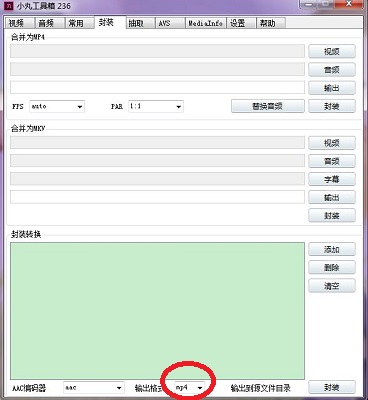Click the 输出到源文件目录 label
This screenshot has width=368, height=400.
(260, 388)
